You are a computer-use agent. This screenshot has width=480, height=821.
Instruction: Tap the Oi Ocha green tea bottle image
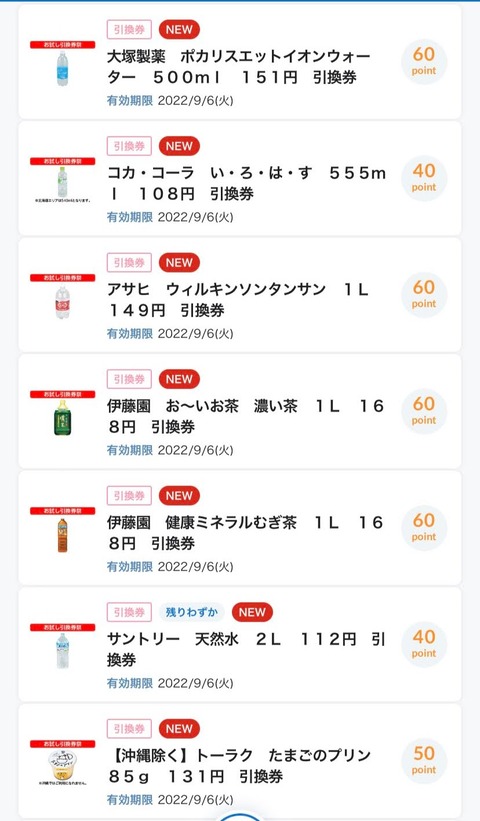[62, 413]
